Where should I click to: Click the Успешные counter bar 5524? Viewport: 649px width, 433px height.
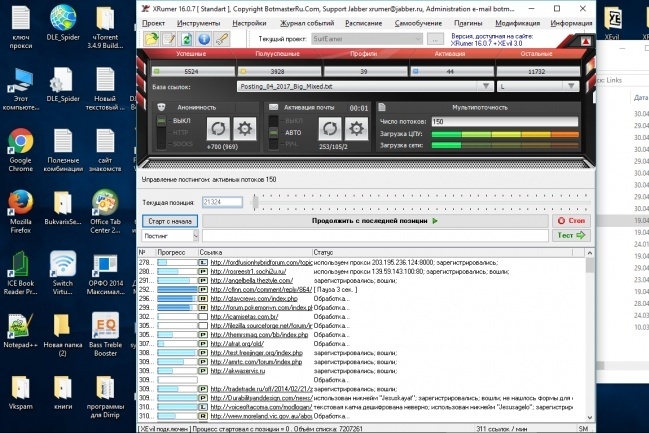(x=193, y=72)
